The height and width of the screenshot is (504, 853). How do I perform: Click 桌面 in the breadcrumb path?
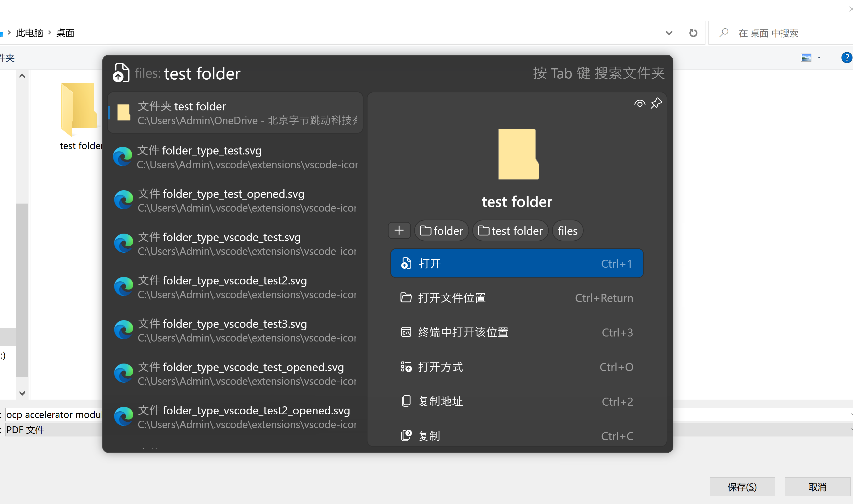coord(65,33)
